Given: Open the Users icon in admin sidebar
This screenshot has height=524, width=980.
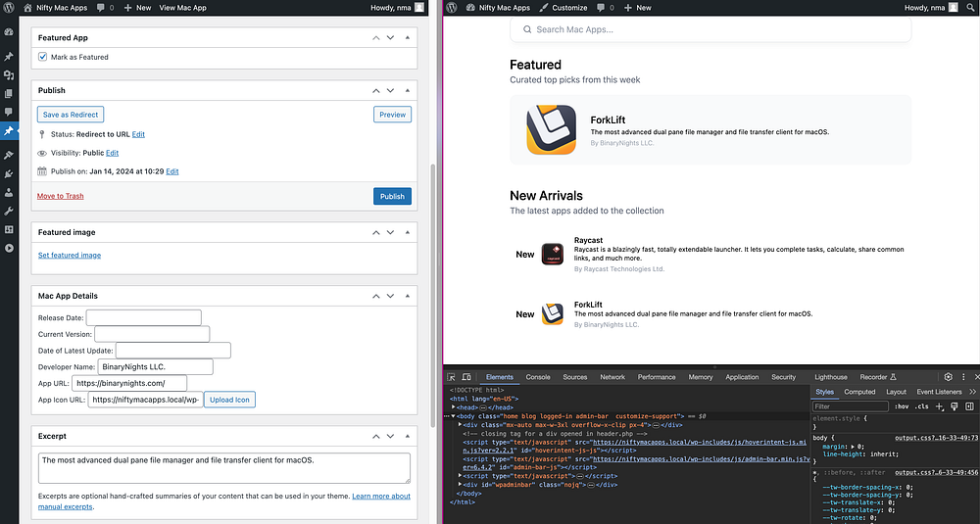Looking at the screenshot, I should click(x=9, y=192).
